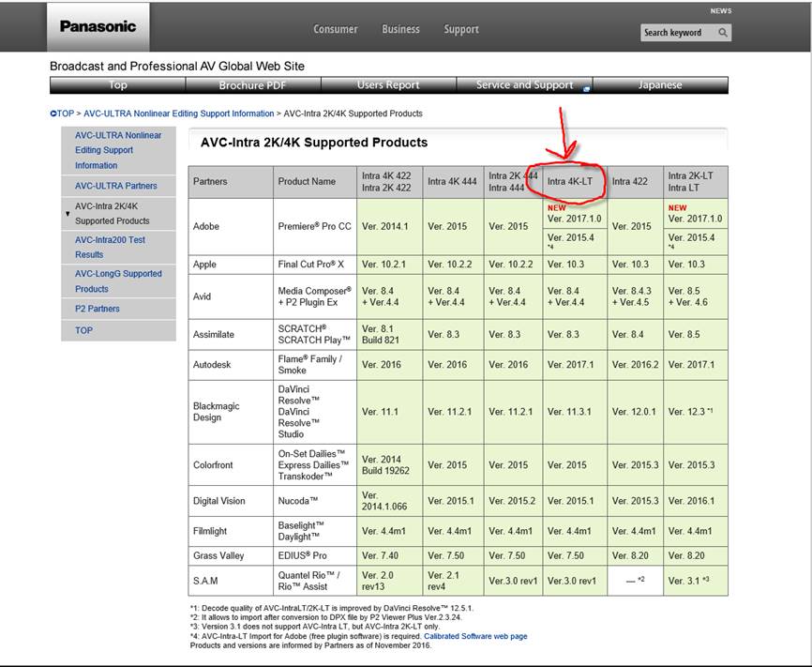Image resolution: width=812 pixels, height=667 pixels.
Task: Open AVC-LongG Supported Products in the sidebar
Action: (x=118, y=281)
